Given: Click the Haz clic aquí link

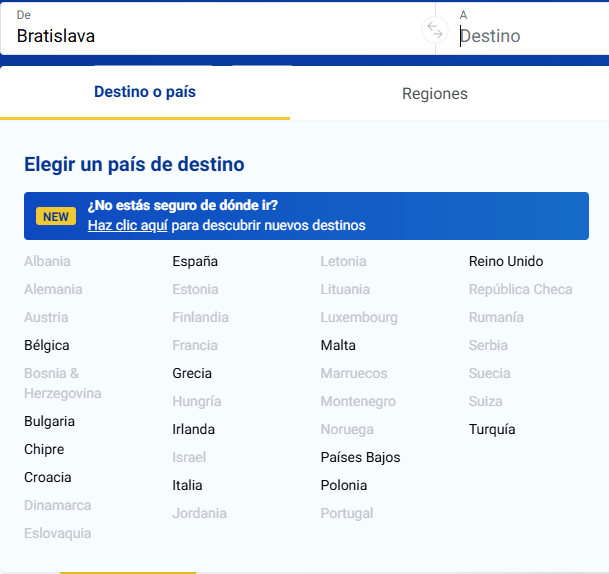Looking at the screenshot, I should (x=127, y=225).
